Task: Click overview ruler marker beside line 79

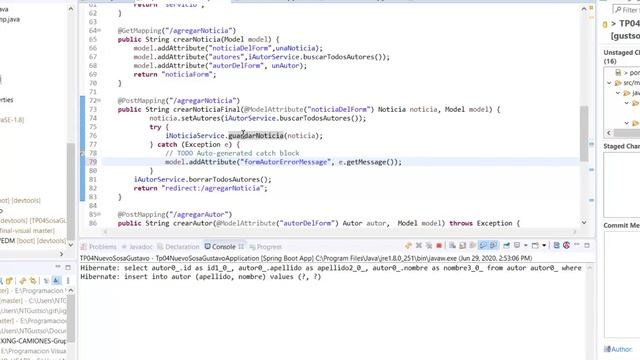Action: click(591, 169)
